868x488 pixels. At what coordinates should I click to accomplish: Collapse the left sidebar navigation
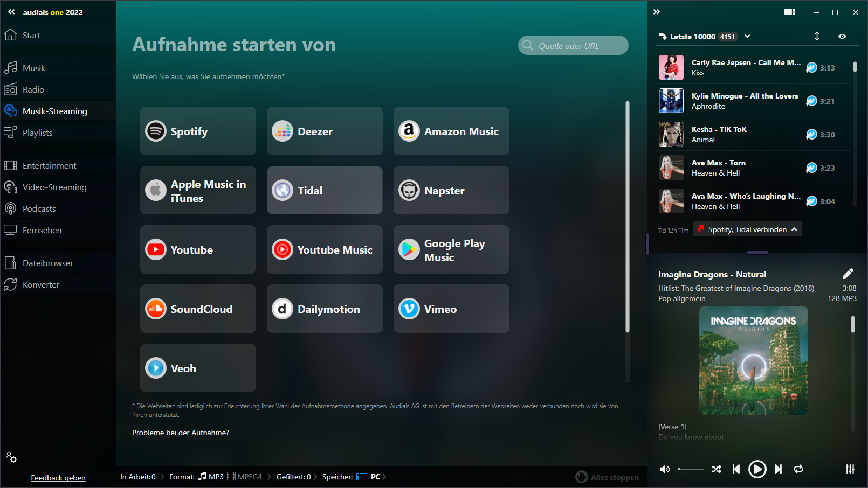point(11,12)
